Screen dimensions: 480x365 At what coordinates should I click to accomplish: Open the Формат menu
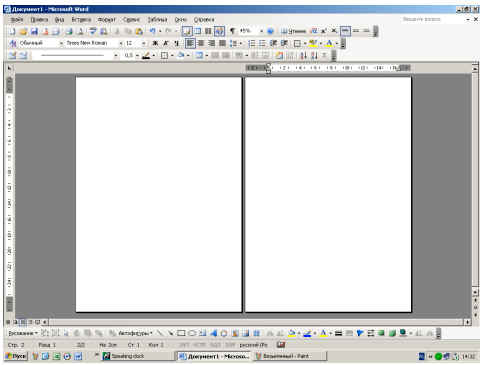click(x=106, y=20)
